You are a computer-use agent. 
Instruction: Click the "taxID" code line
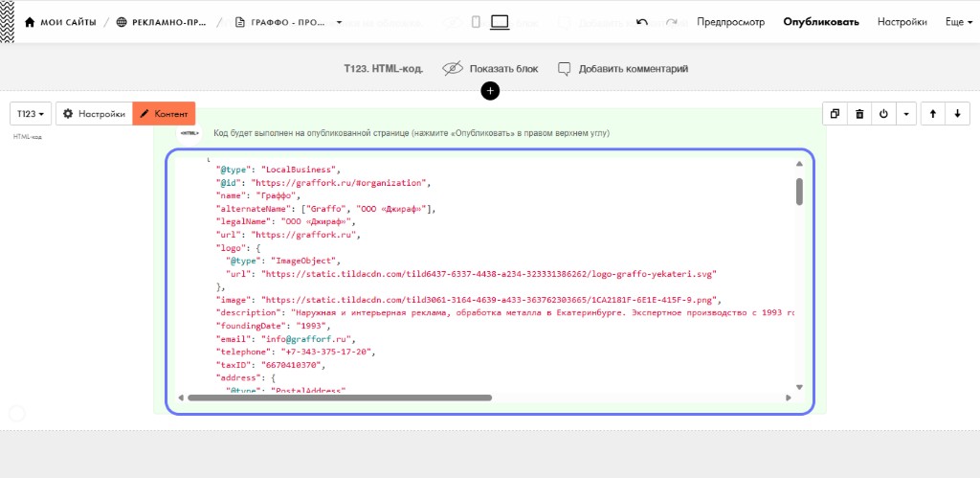coord(271,365)
